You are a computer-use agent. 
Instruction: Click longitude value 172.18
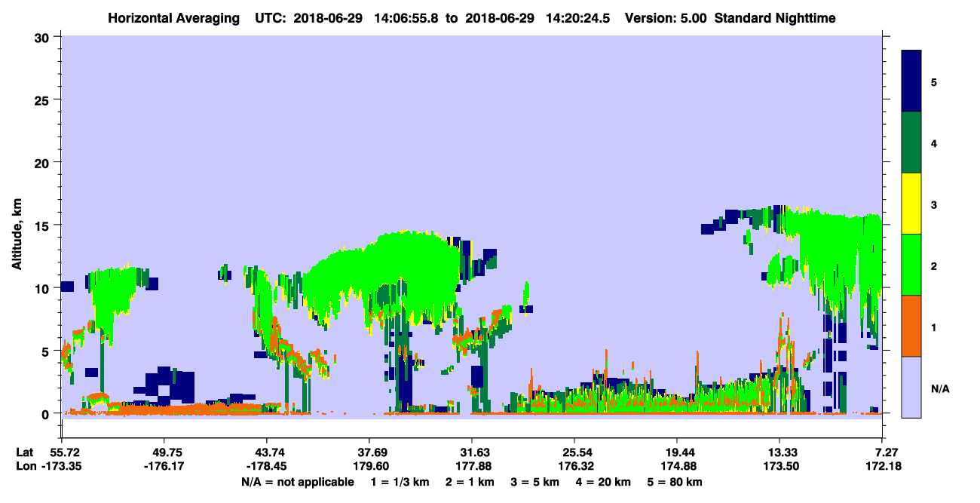pos(883,467)
